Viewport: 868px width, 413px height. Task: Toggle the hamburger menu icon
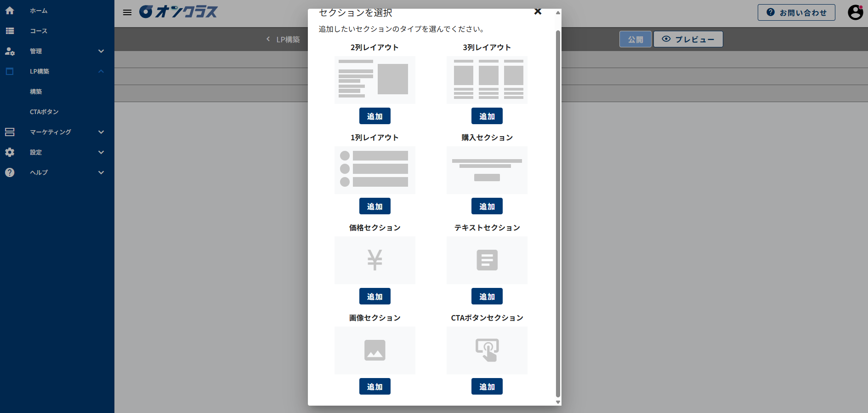pyautogui.click(x=127, y=12)
